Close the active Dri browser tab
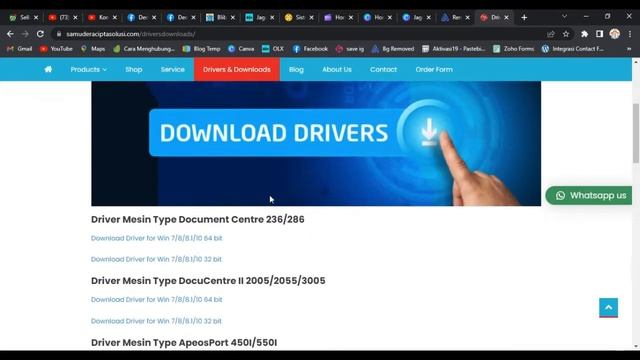 click(506, 18)
